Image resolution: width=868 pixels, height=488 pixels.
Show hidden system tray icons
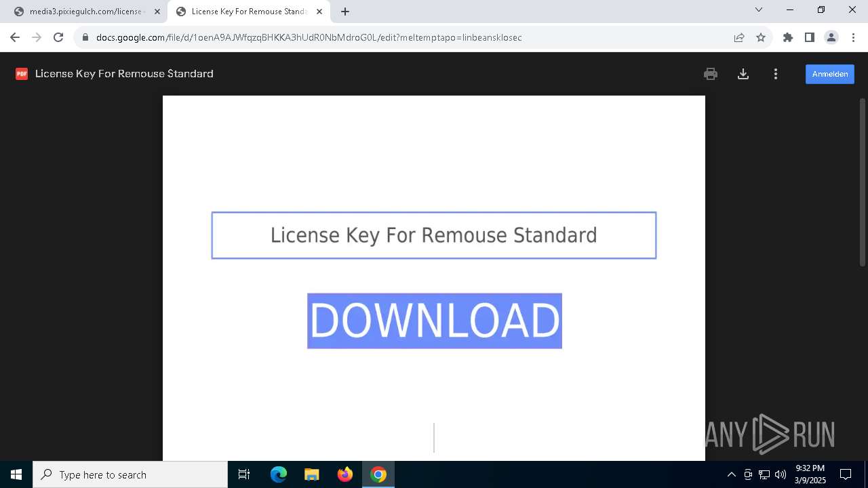click(731, 474)
